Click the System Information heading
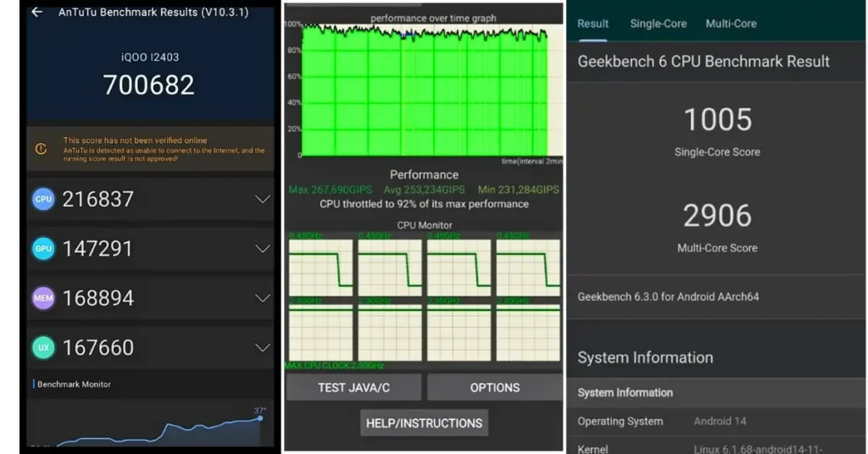Viewport: 868px width, 454px height. click(645, 357)
